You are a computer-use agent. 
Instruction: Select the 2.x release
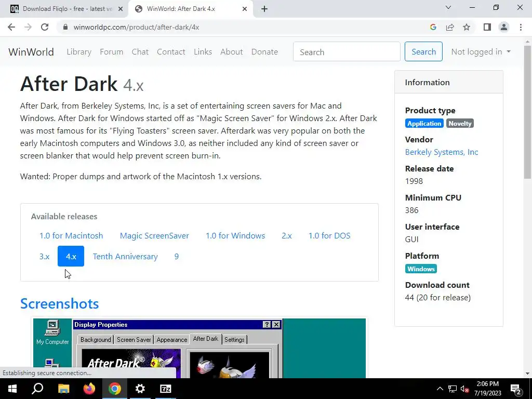(287, 236)
